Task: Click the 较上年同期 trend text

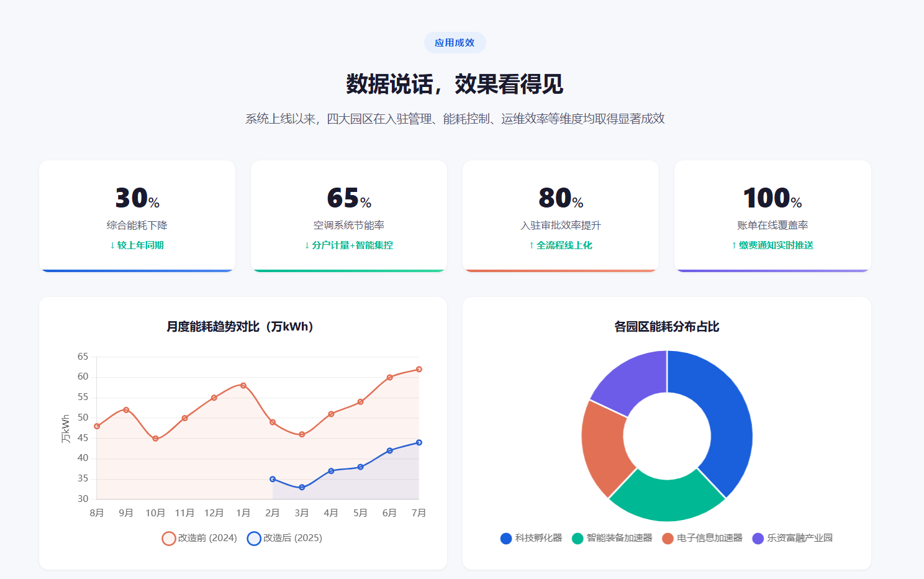Action: coord(137,245)
